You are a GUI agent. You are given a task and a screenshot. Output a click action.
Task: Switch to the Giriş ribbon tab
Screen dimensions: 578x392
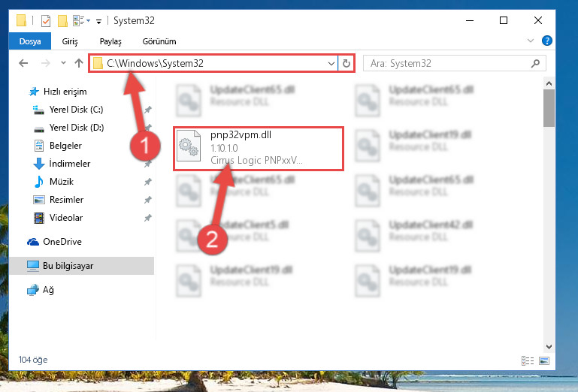pyautogui.click(x=70, y=41)
